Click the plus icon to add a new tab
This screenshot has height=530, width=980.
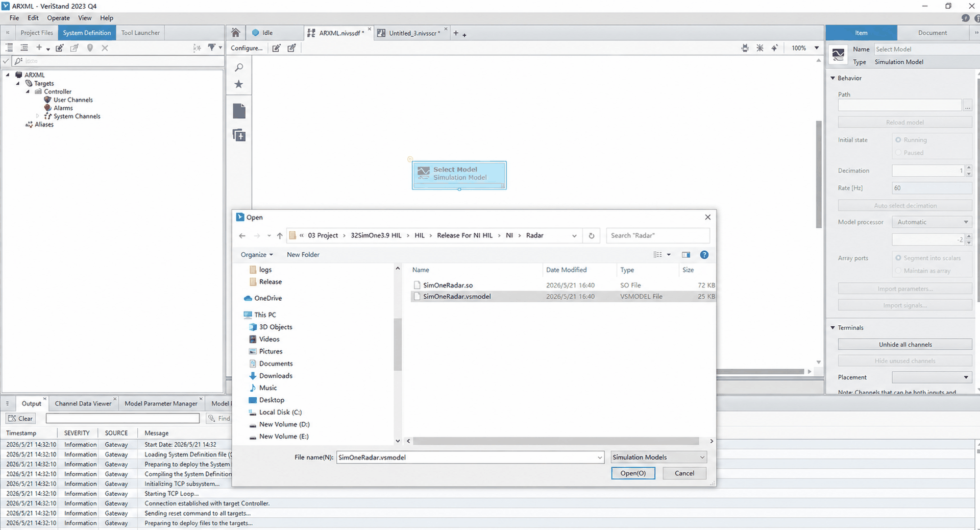point(456,33)
